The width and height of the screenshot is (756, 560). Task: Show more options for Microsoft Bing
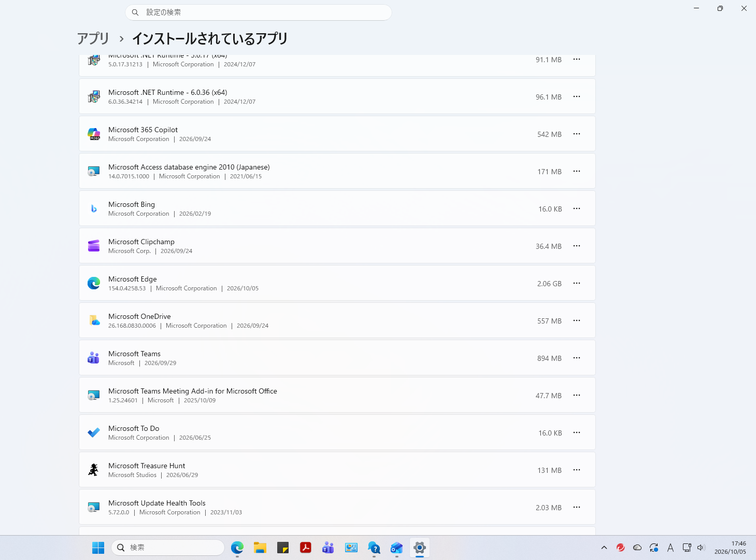(x=577, y=208)
